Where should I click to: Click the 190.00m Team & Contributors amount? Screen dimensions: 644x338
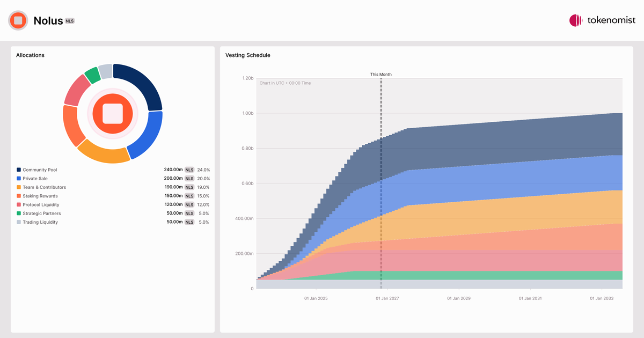click(174, 187)
